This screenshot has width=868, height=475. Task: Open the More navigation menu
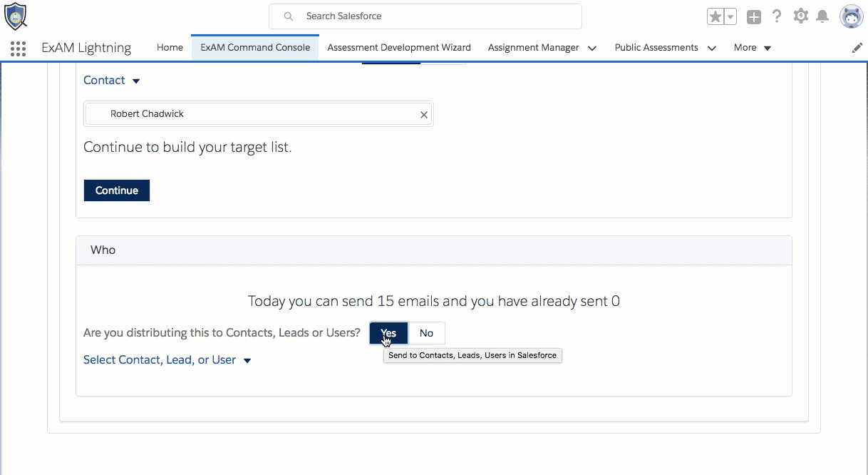753,47
